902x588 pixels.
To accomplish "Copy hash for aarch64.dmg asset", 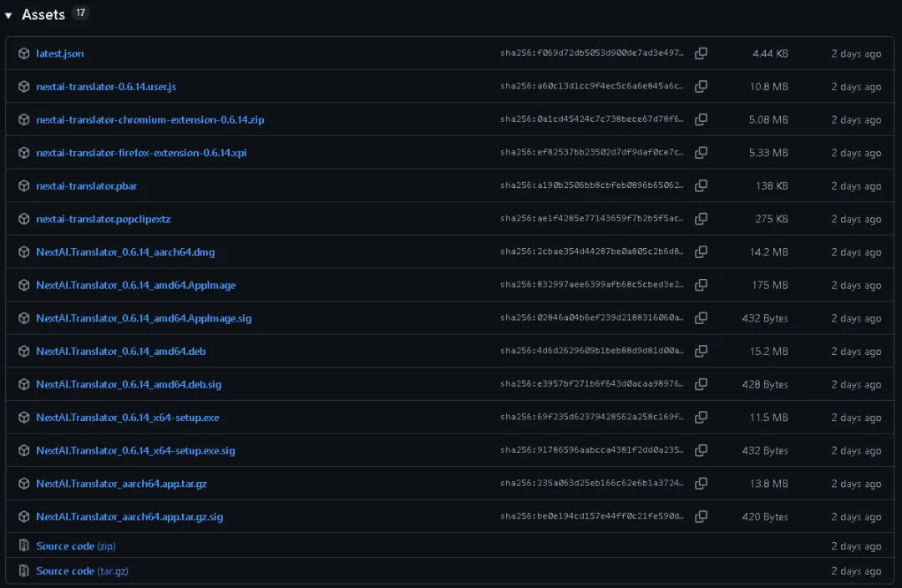I will click(x=701, y=252).
